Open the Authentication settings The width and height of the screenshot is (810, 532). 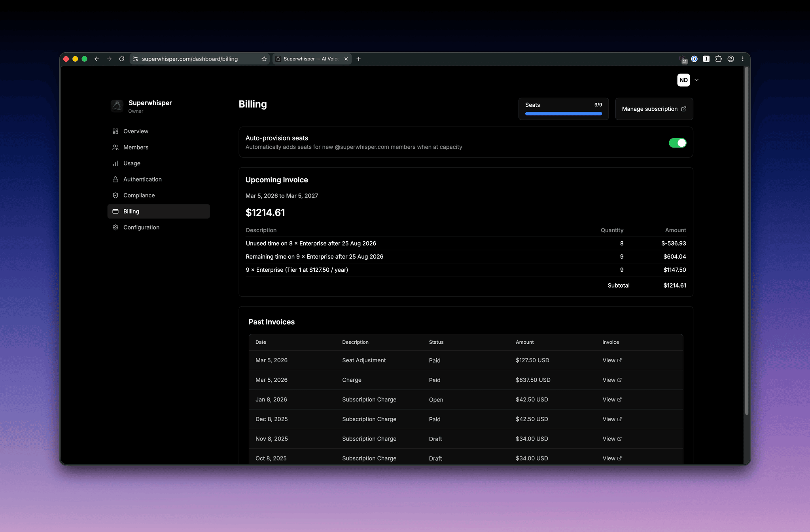coord(159,179)
